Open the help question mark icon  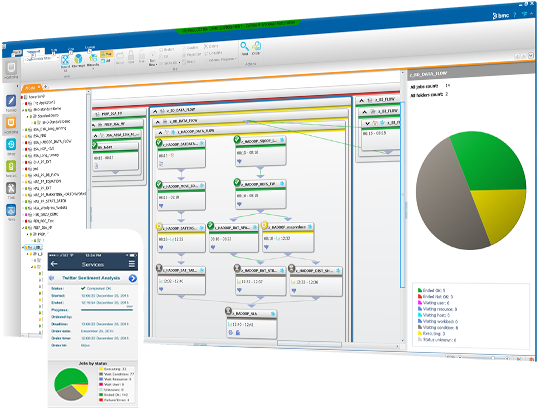514,15
